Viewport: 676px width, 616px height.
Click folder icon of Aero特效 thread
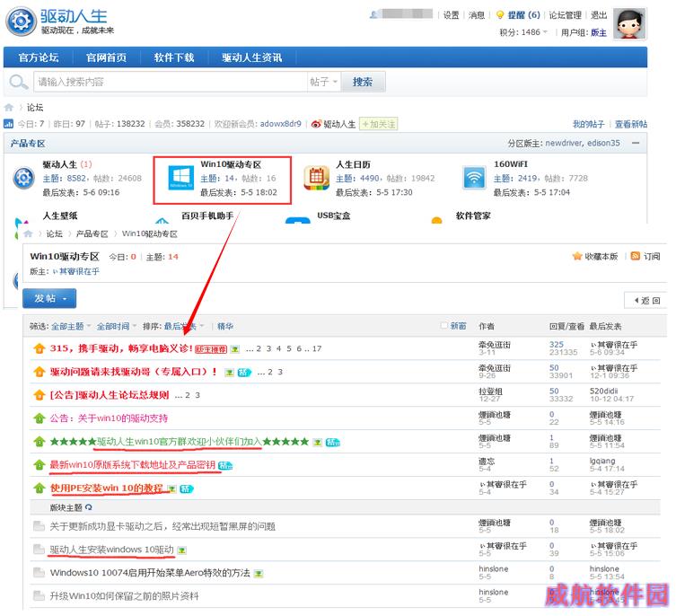39,573
